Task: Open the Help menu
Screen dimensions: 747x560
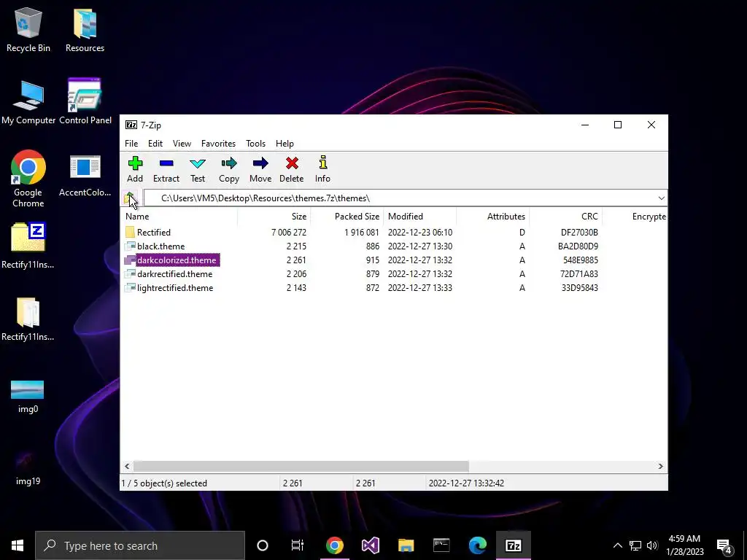Action: coord(285,144)
